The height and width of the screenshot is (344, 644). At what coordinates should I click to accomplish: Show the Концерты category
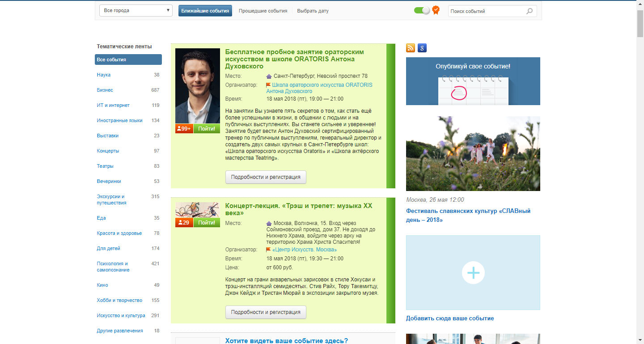point(108,151)
